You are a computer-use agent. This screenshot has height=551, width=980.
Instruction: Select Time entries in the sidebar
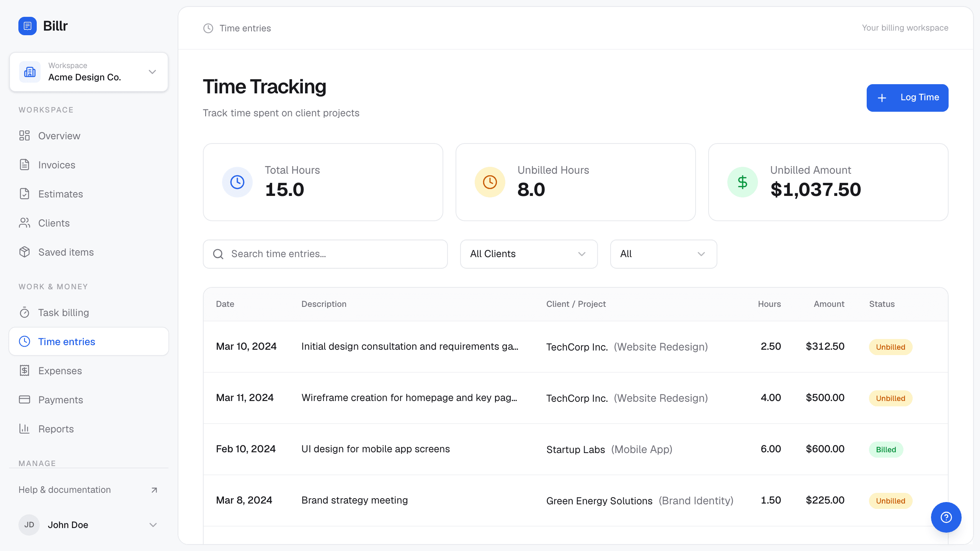tap(89, 341)
